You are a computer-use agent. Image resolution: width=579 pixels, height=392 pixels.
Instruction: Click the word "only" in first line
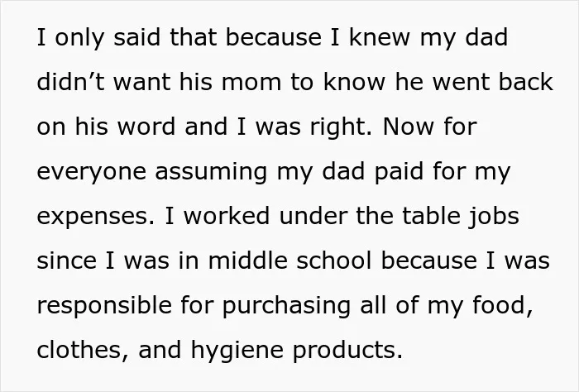pyautogui.click(x=79, y=38)
